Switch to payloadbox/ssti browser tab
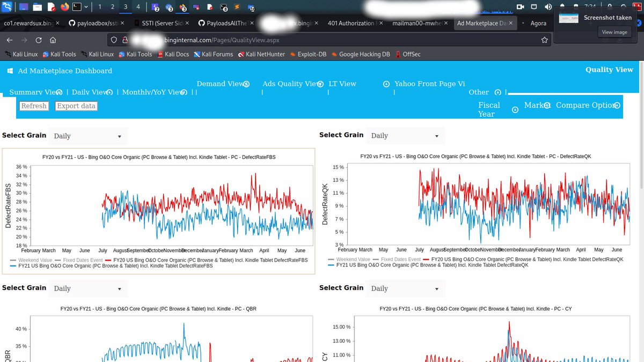 coord(96,23)
